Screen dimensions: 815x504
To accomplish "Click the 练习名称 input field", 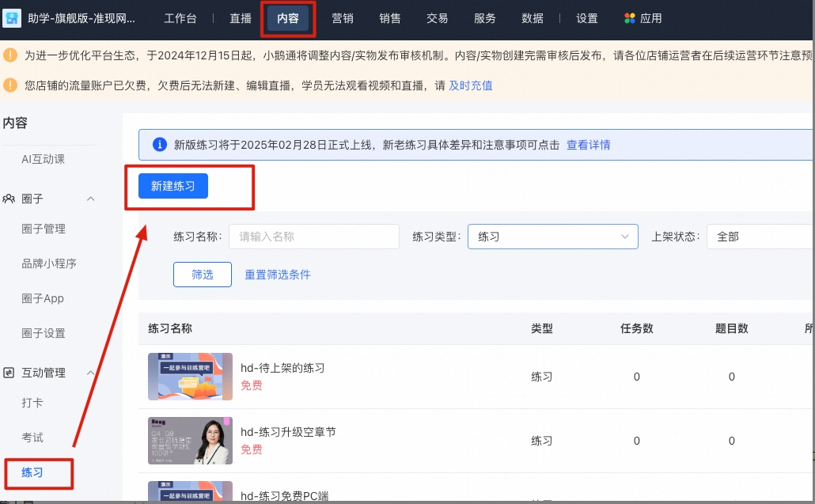I will [x=313, y=236].
